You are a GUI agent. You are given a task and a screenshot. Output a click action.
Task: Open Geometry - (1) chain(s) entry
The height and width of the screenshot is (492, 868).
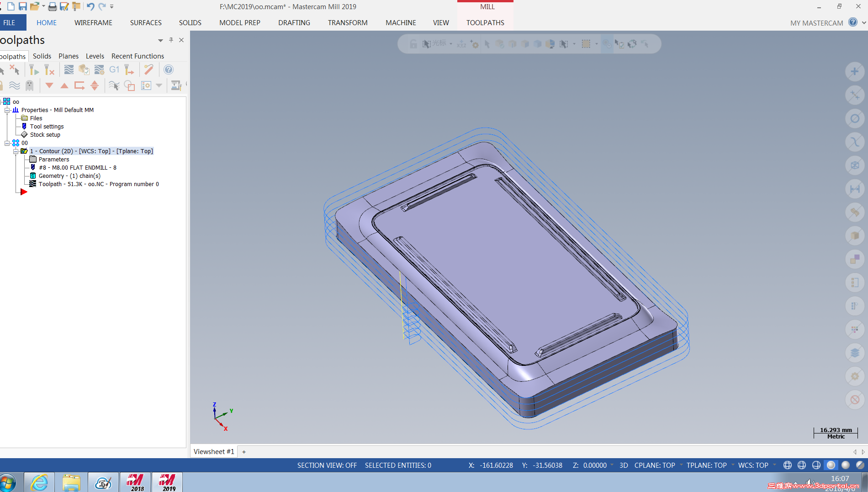(x=69, y=176)
